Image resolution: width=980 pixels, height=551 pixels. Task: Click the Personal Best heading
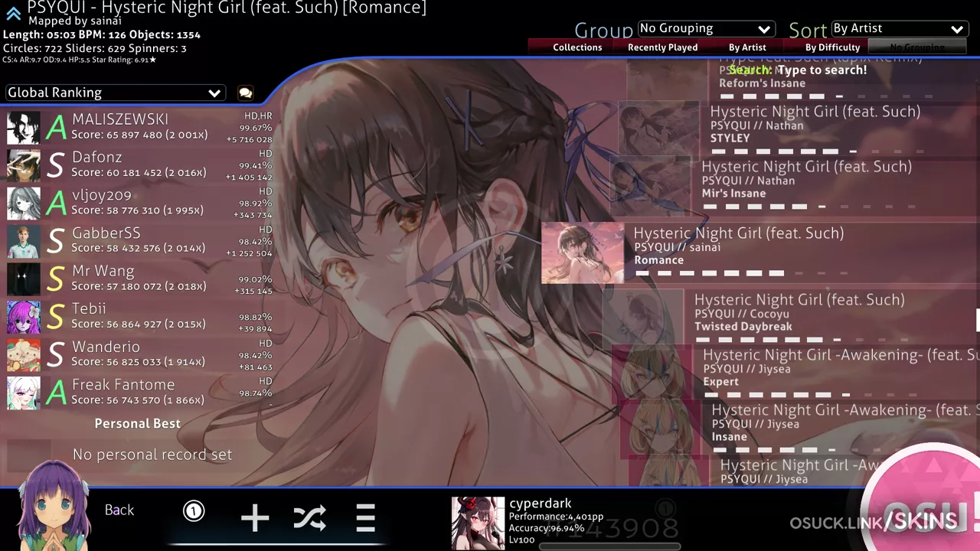pos(138,423)
